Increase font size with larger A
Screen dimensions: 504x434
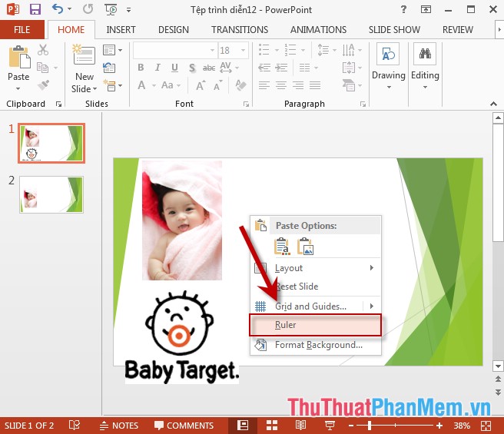pyautogui.click(x=201, y=85)
